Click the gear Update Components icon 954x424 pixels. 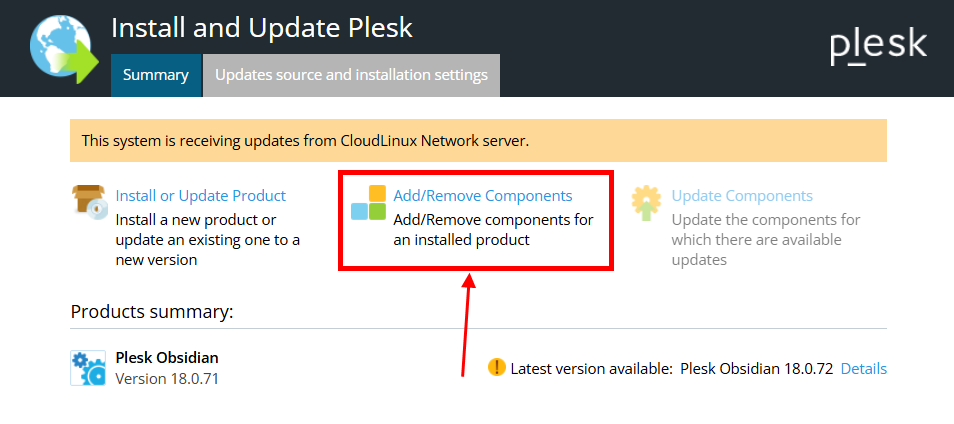647,203
